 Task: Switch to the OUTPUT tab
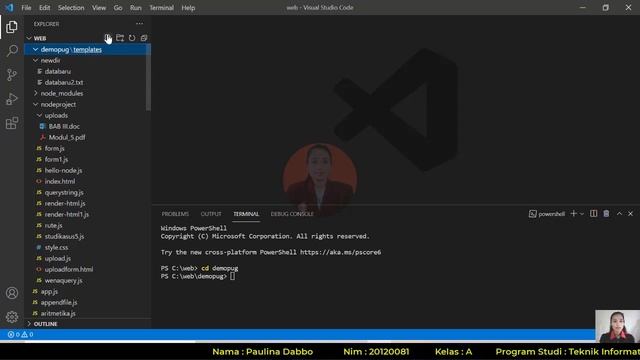[x=211, y=214]
